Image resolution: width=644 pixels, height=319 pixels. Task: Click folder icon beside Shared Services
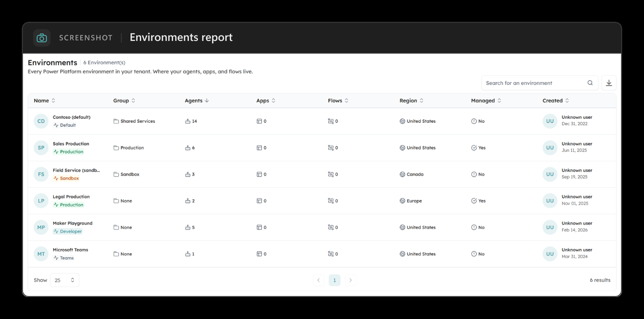coord(116,121)
